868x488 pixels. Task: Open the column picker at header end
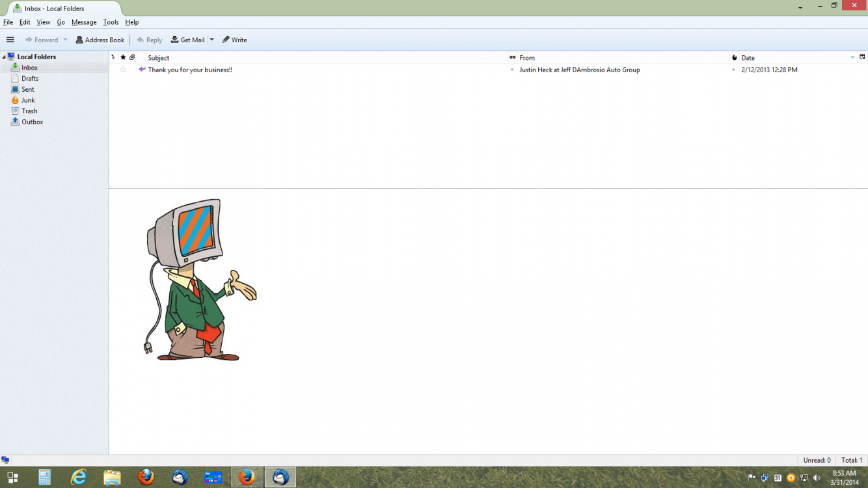(862, 57)
